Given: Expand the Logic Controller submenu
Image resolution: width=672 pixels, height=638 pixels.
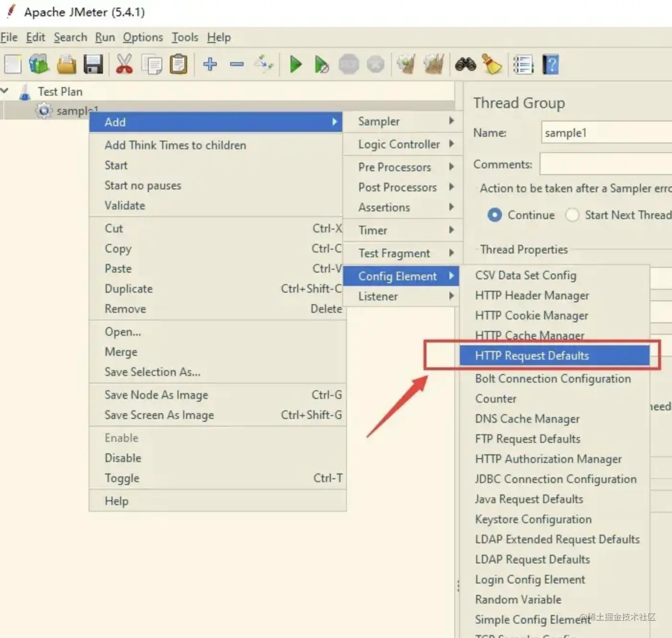Looking at the screenshot, I should (403, 144).
